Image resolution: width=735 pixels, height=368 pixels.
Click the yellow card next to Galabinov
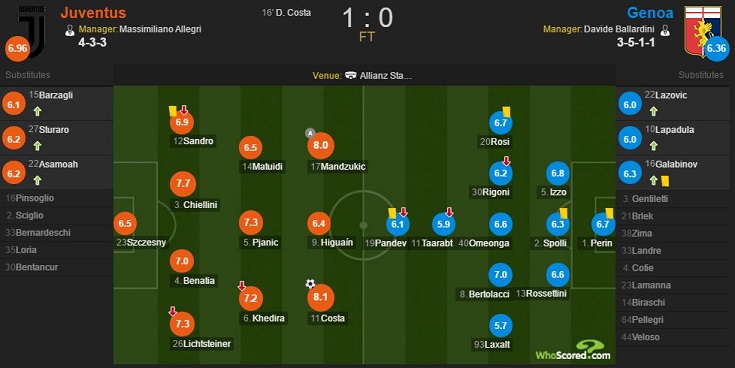tap(665, 180)
